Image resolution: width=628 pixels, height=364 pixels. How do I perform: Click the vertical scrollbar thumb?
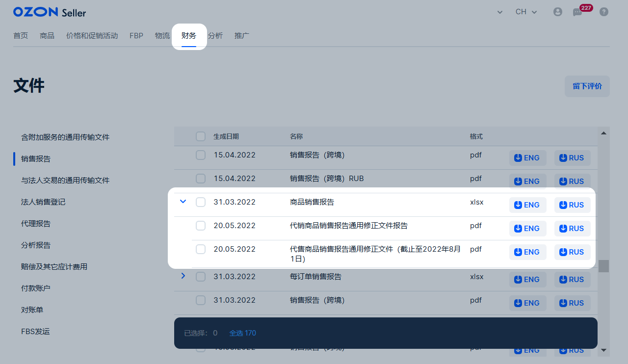(x=604, y=266)
